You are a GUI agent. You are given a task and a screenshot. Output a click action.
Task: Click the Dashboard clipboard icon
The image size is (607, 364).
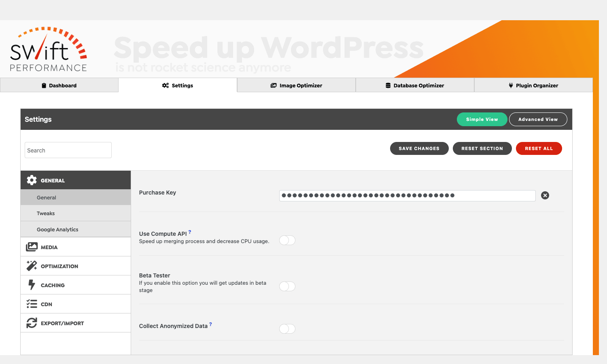coord(44,85)
